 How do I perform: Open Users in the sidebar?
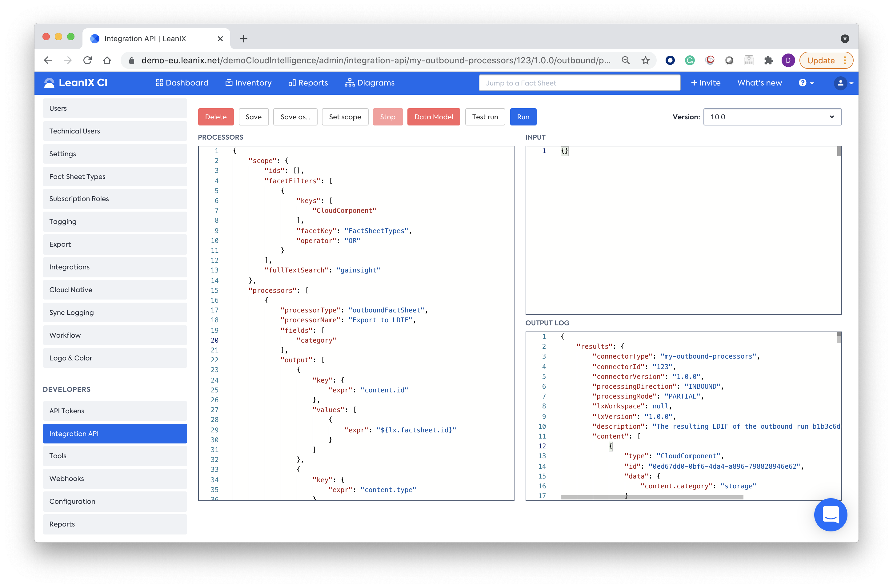pos(115,108)
